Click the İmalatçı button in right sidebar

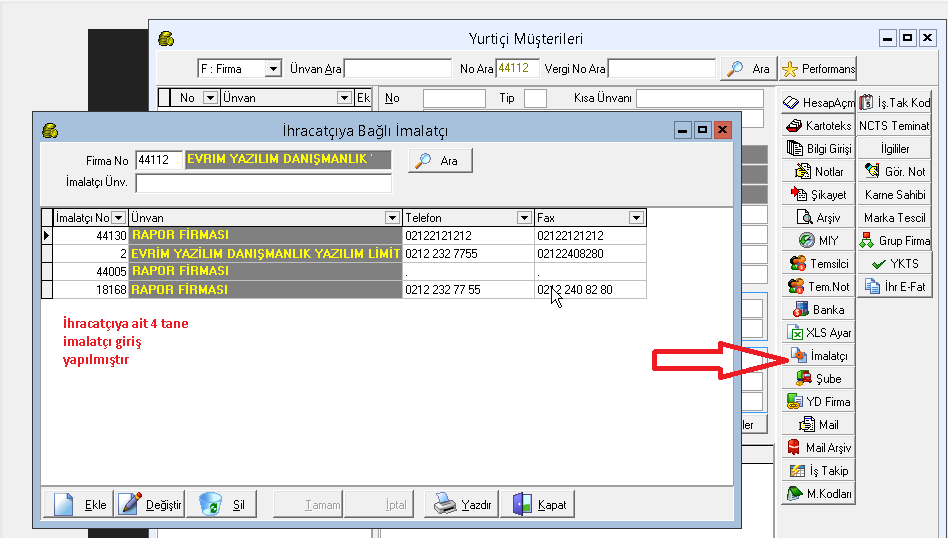click(x=818, y=356)
